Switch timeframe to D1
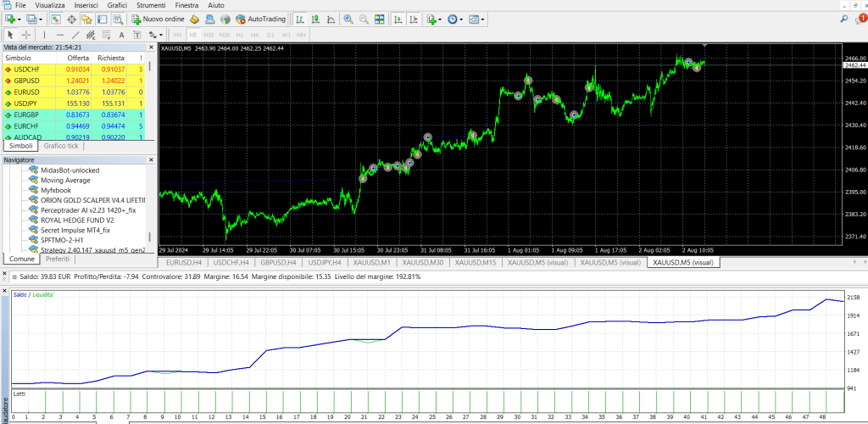 pos(270,35)
